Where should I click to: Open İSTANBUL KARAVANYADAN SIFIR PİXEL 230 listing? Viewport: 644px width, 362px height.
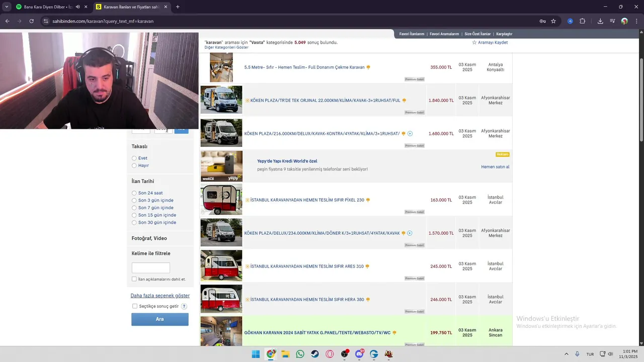pos(307,200)
